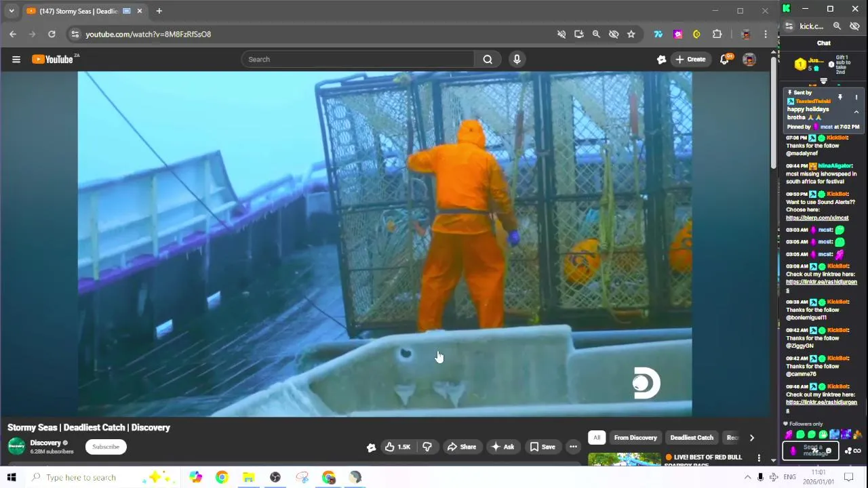The height and width of the screenshot is (488, 868).
Task: Click the hlinaAligator username in chat
Action: (835, 166)
